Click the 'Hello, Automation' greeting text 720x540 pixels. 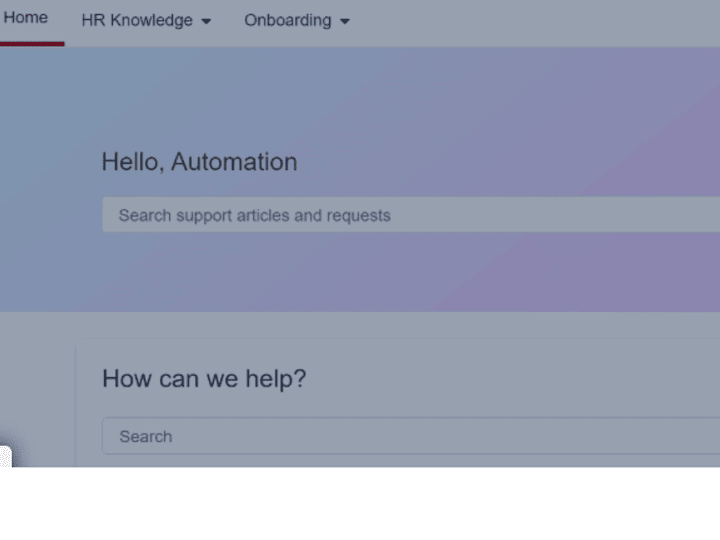coord(199,162)
